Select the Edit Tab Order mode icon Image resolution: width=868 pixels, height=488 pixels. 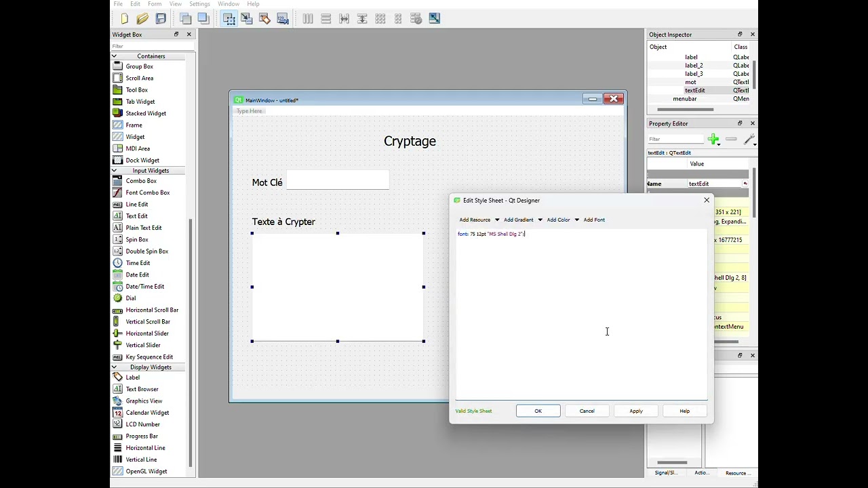283,19
